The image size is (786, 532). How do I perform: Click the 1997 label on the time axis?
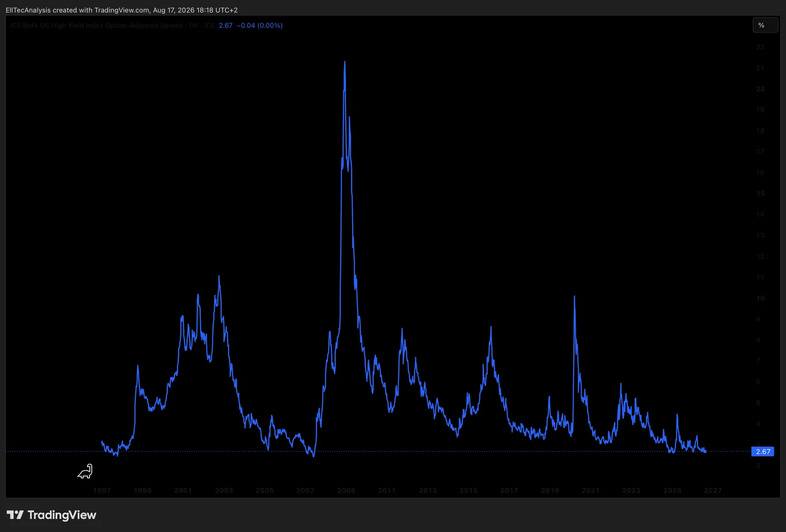(102, 490)
